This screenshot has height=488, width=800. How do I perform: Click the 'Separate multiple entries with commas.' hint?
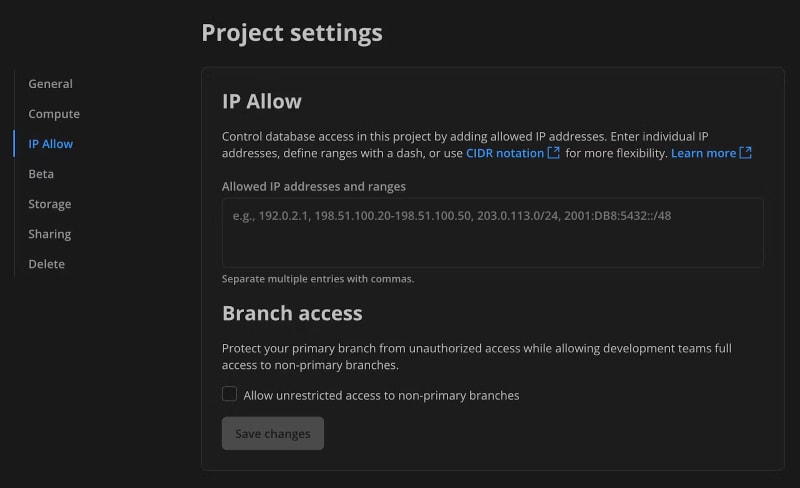(318, 279)
